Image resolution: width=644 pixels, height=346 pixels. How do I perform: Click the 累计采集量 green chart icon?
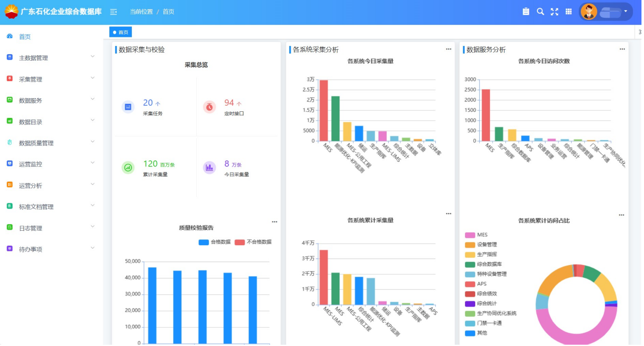128,167
